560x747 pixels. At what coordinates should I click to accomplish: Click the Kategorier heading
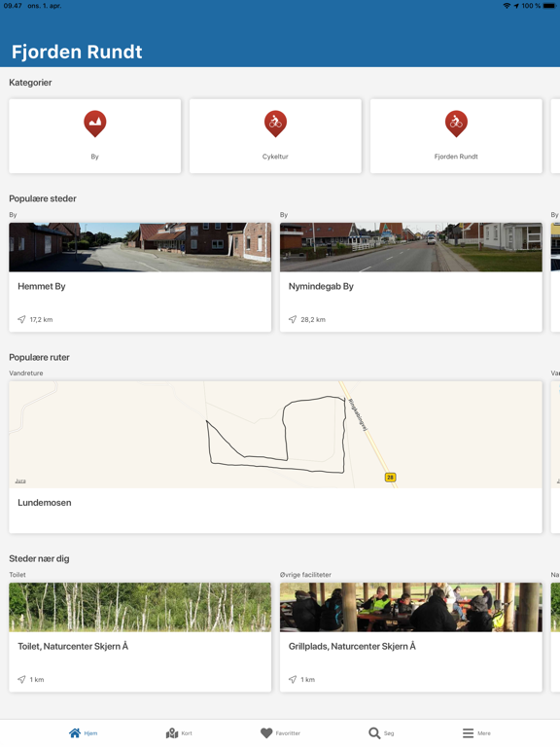pos(30,83)
